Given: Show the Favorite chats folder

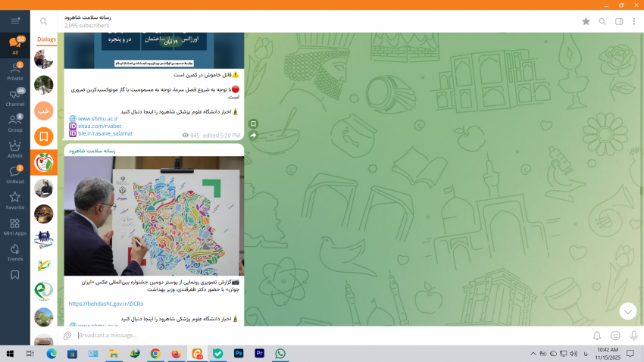Looking at the screenshot, I should coord(14,201).
